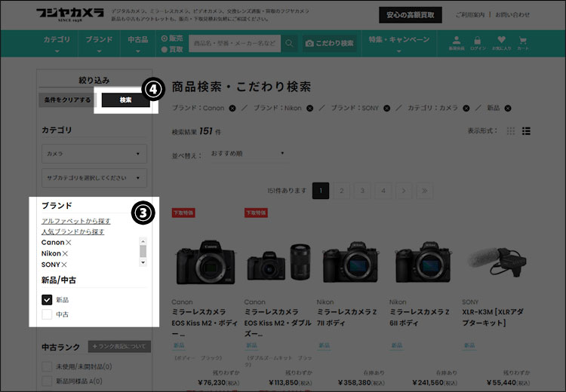Screen dimensions: 566x392
Task: Click the 条件をクリアする button
Action: (67, 100)
